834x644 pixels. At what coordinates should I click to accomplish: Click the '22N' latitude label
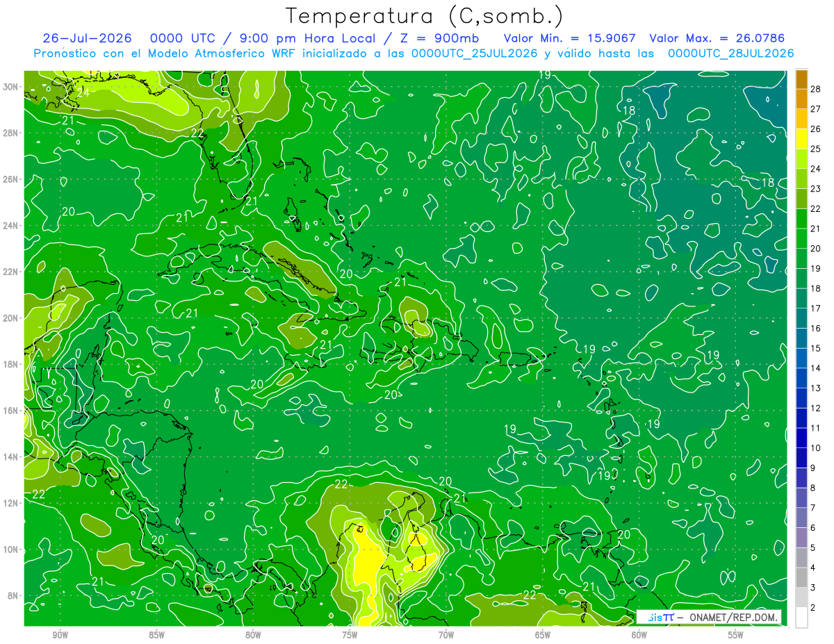click(x=12, y=272)
